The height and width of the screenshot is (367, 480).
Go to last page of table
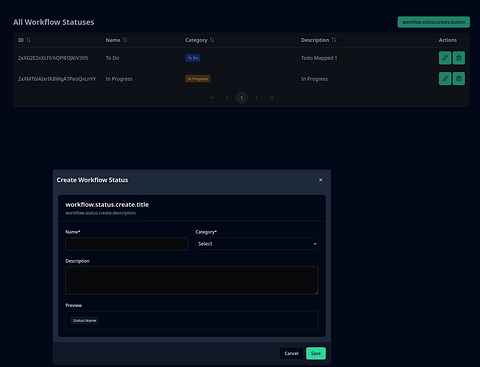271,98
